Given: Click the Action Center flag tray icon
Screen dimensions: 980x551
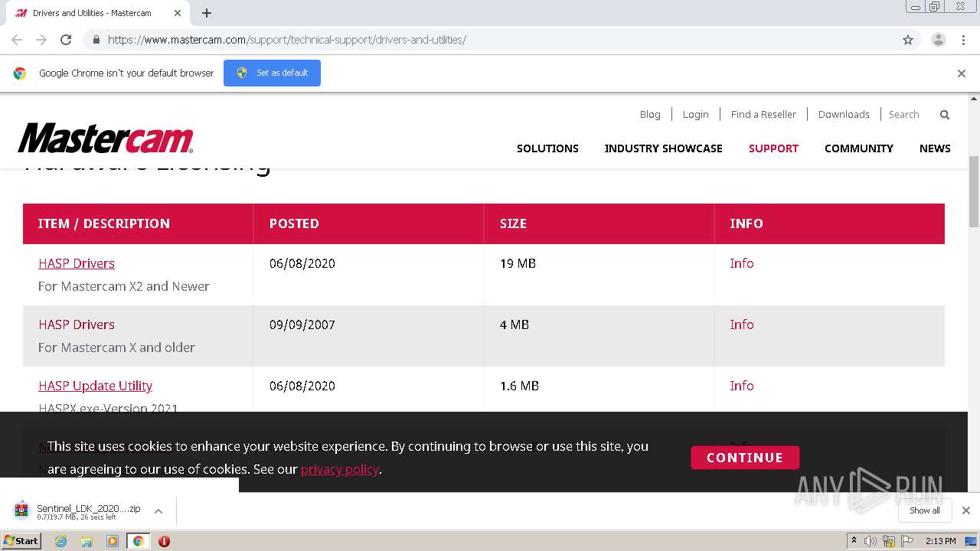Looking at the screenshot, I should (x=906, y=541).
